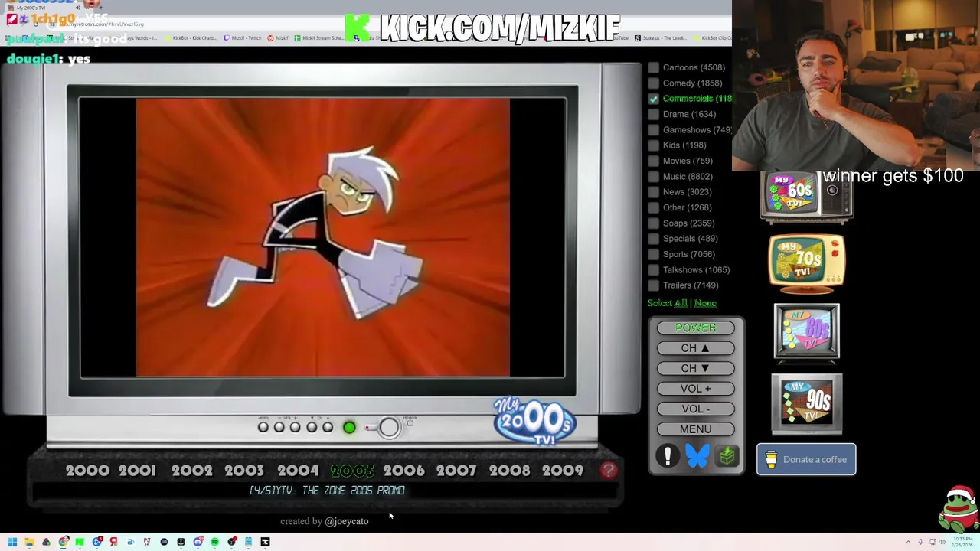The image size is (980, 551).
Task: Select the year 2004
Action: click(298, 471)
